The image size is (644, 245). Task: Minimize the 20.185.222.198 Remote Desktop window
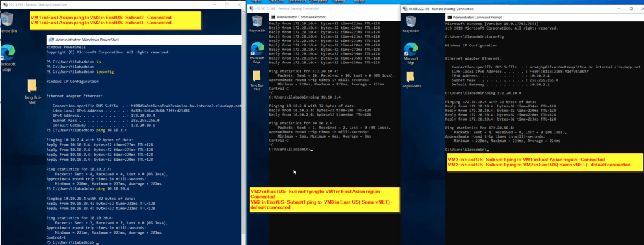click(619, 8)
